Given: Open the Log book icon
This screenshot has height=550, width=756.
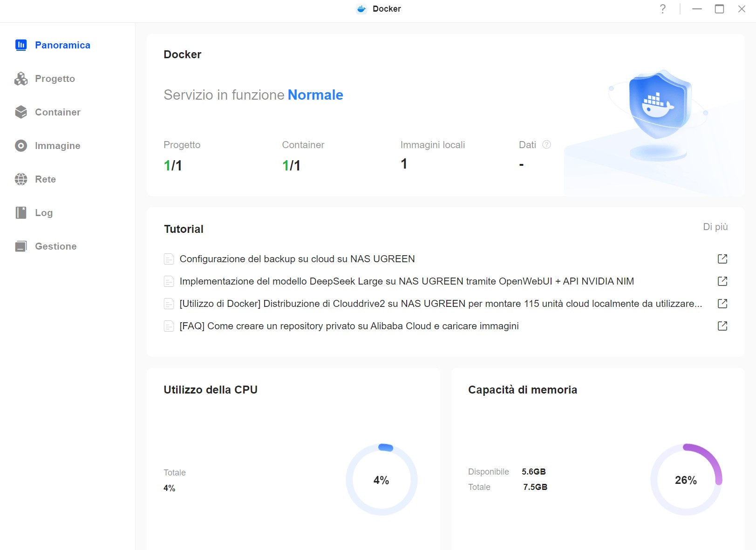Looking at the screenshot, I should (x=21, y=213).
